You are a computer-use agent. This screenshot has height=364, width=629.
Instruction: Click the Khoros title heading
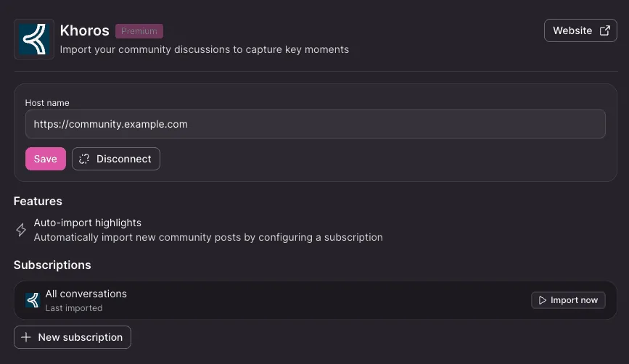85,30
